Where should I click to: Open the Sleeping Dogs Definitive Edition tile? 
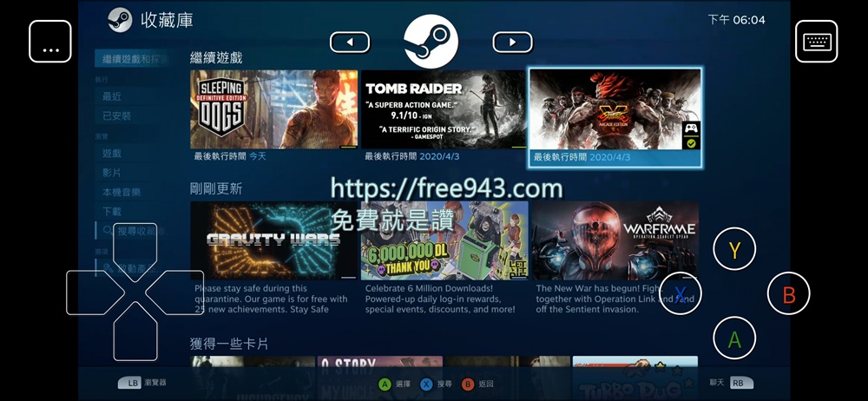pyautogui.click(x=274, y=109)
